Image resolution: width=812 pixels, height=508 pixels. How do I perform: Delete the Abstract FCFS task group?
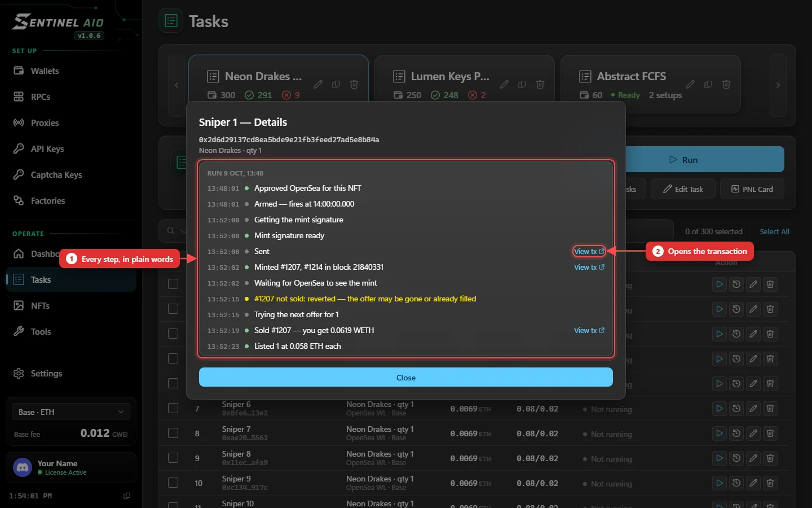point(726,84)
